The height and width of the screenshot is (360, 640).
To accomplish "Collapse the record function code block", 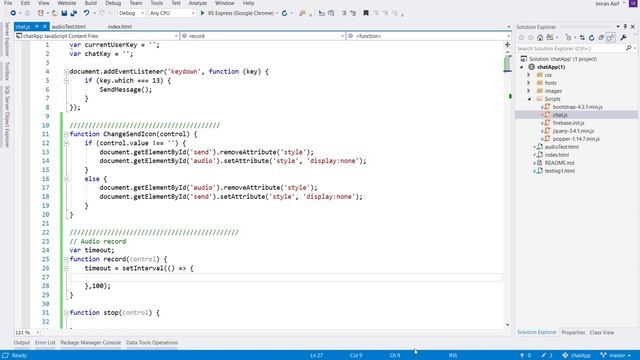I will pos(66,259).
